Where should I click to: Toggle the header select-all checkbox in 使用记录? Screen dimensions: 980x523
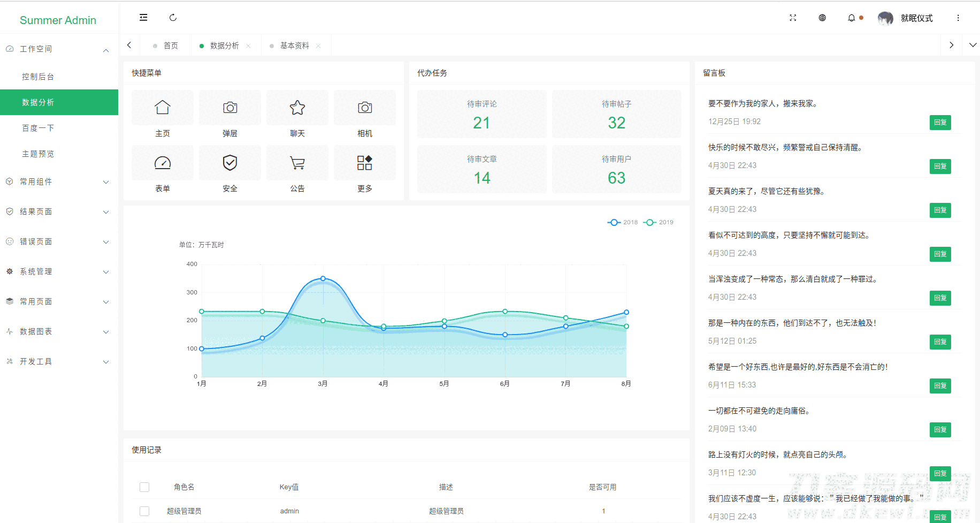(x=144, y=487)
